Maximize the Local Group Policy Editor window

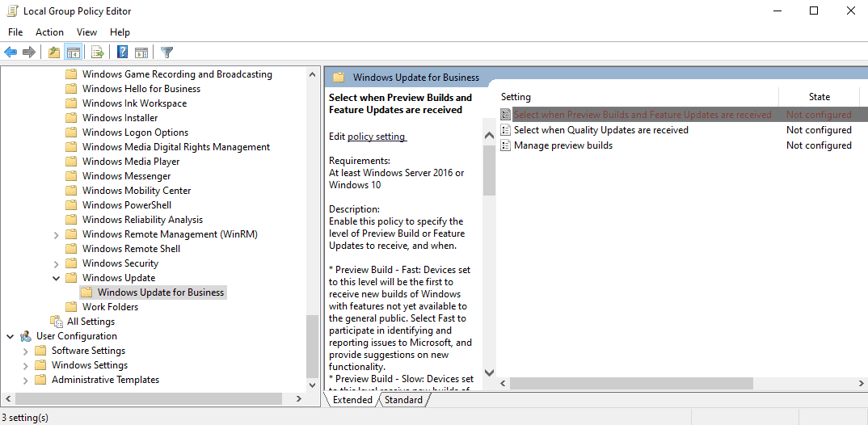814,11
